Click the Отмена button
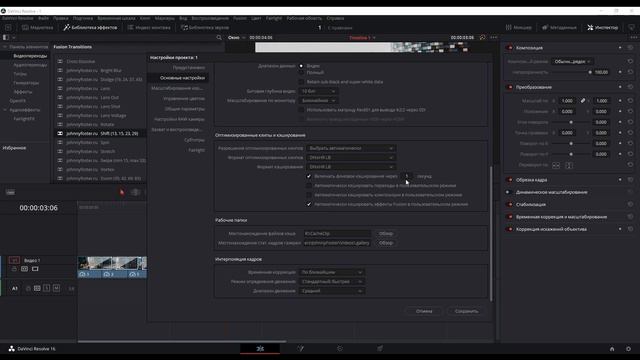Image resolution: width=640 pixels, height=360 pixels. pyautogui.click(x=424, y=311)
